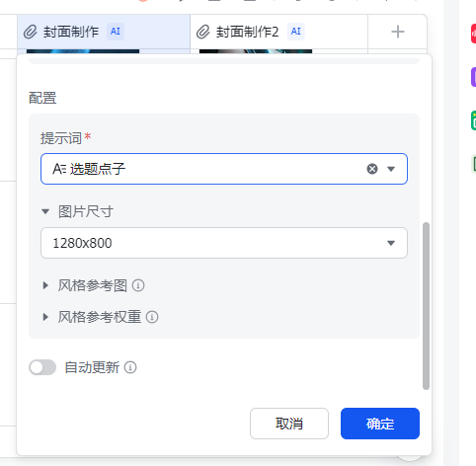Show info tooltip for 风格参考权重

pos(152,317)
